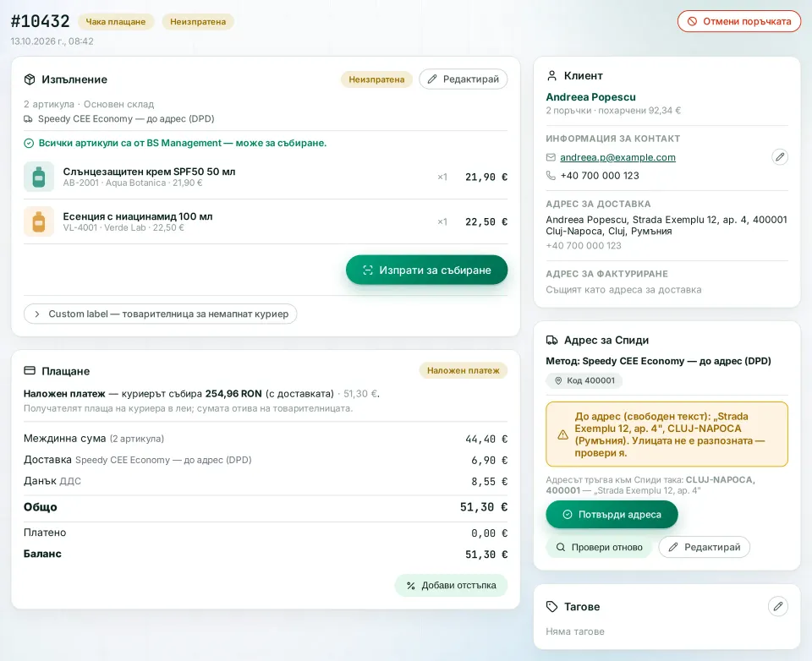Image resolution: width=812 pixels, height=661 pixels.
Task: Click the amount 254,96 RON in payment note
Action: [233, 393]
